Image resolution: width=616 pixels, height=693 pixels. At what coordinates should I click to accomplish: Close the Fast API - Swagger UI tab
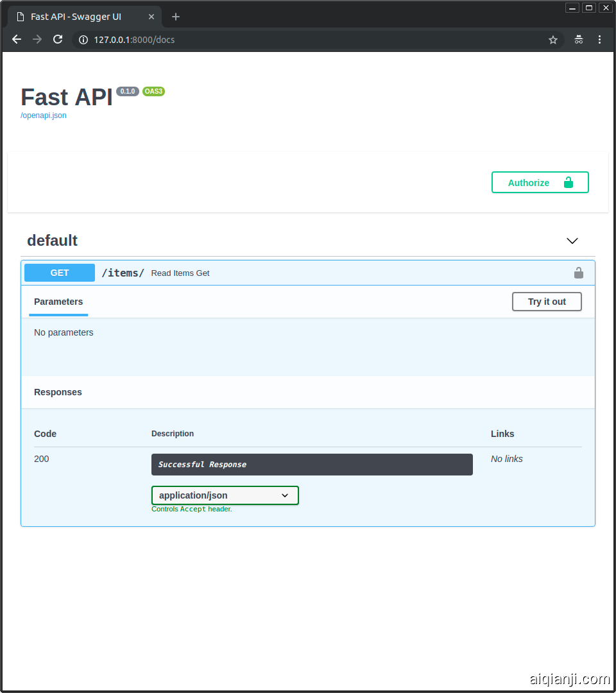click(x=151, y=17)
